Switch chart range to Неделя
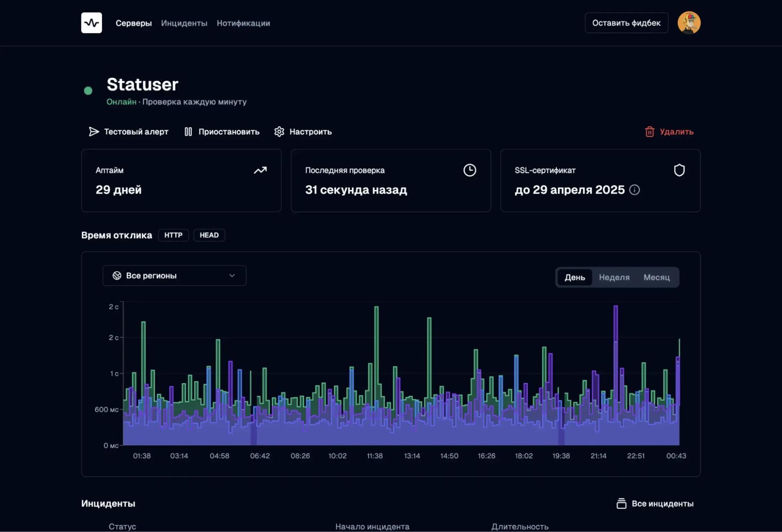Screen dimensions: 782x532 click(614, 277)
